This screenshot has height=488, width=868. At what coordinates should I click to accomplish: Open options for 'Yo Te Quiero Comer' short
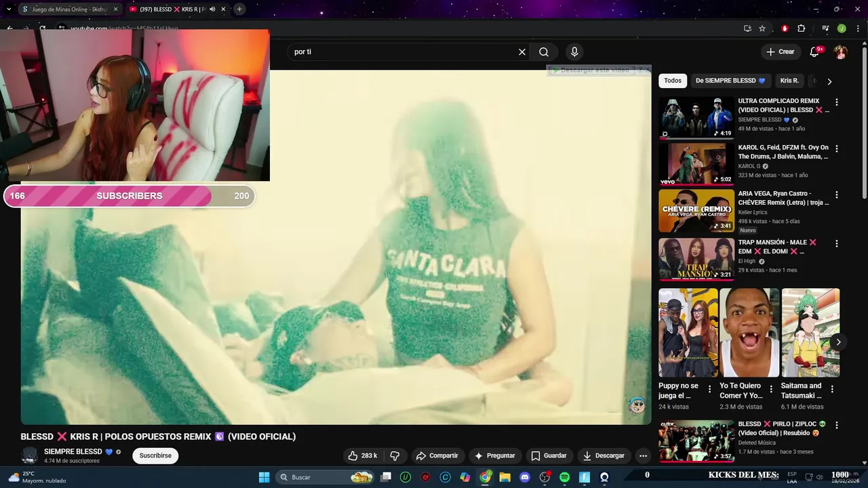point(771,390)
